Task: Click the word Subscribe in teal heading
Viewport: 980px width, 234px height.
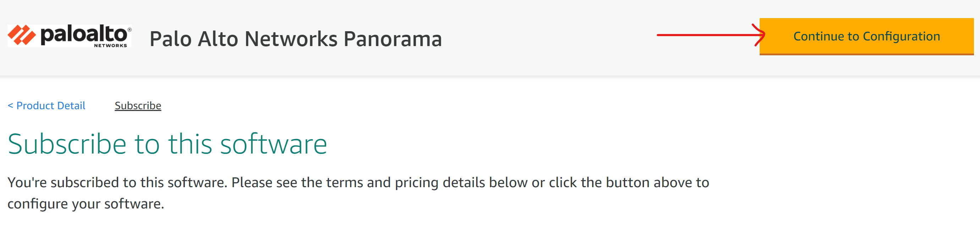Action: (67, 144)
